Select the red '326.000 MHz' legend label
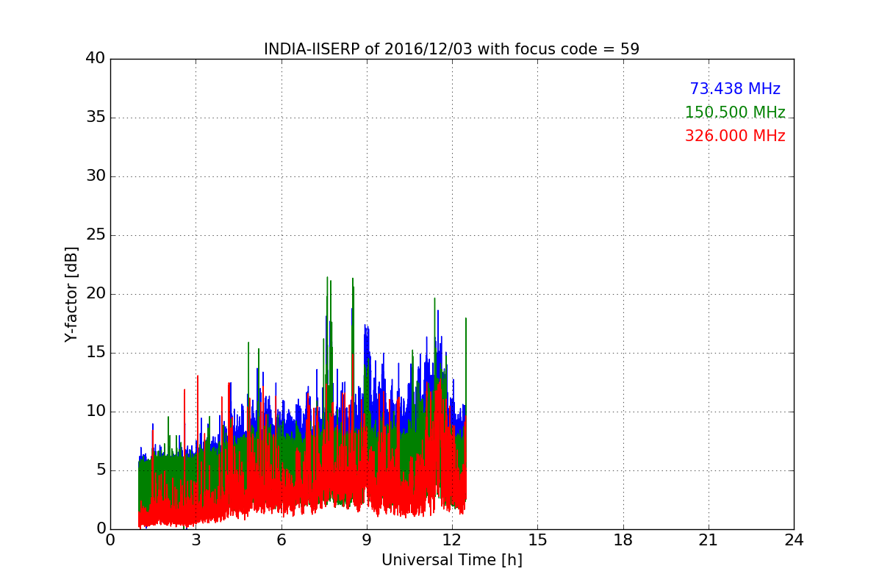The width and height of the screenshot is (882, 588). point(735,136)
